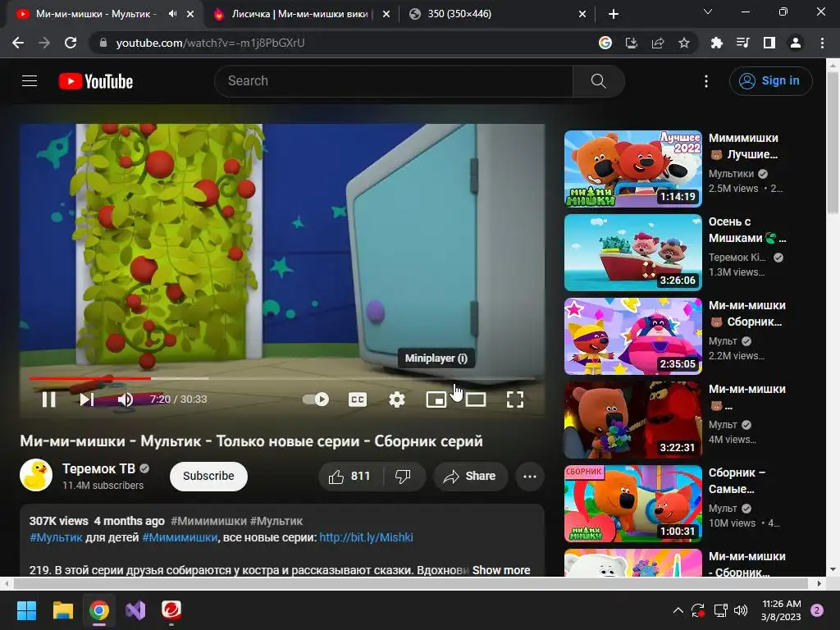Open the tab search chevron
This screenshot has height=630, width=840.
pos(708,11)
